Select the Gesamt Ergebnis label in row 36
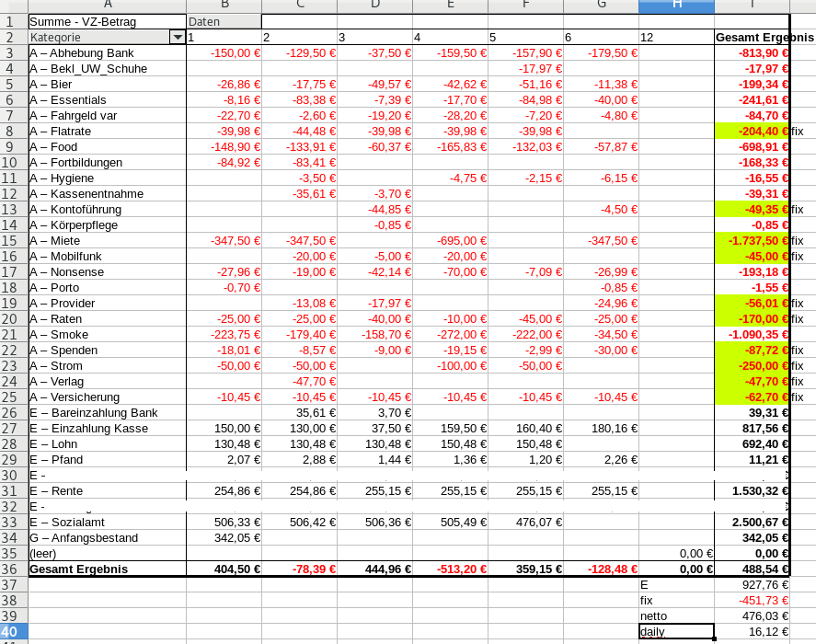Viewport: 816px width, 644px height. (107, 569)
